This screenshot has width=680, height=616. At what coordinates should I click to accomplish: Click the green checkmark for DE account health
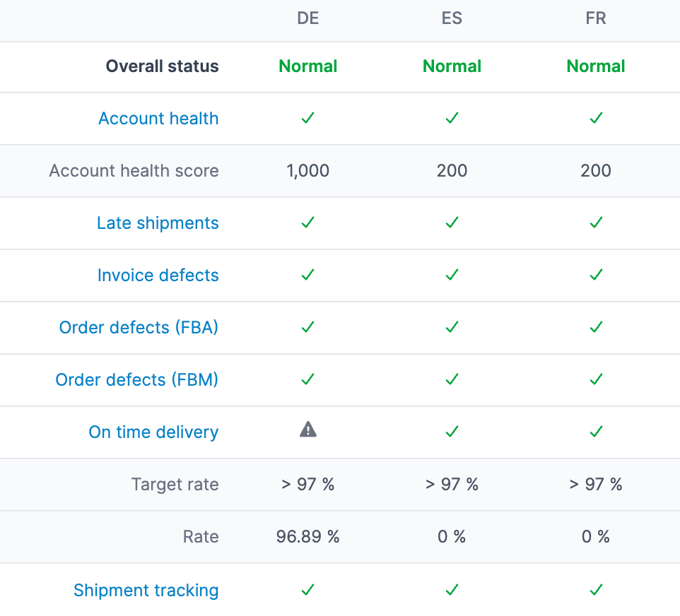[x=307, y=118]
